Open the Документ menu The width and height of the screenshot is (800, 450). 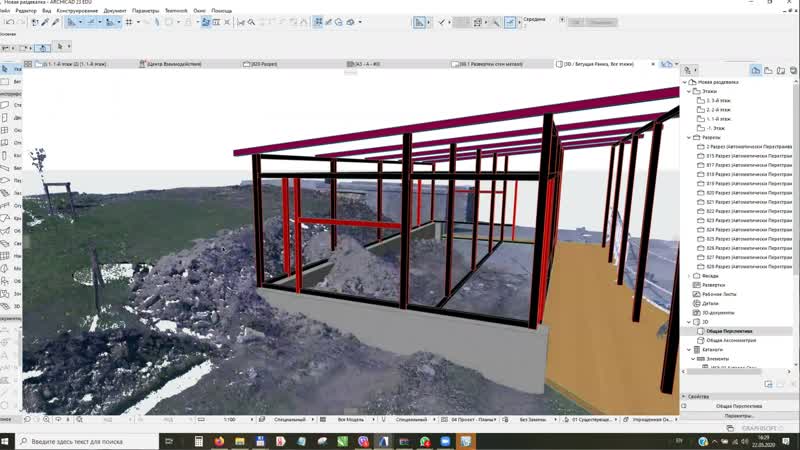114,10
